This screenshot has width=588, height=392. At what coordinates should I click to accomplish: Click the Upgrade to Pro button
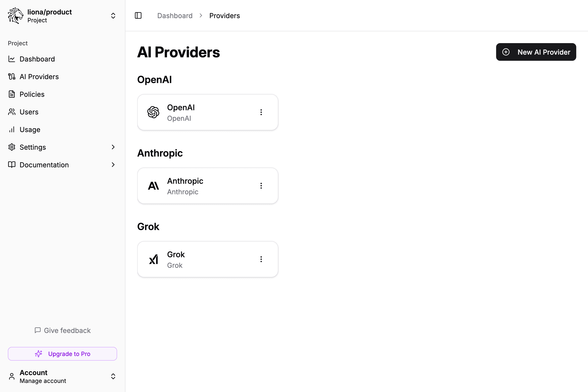(x=62, y=354)
